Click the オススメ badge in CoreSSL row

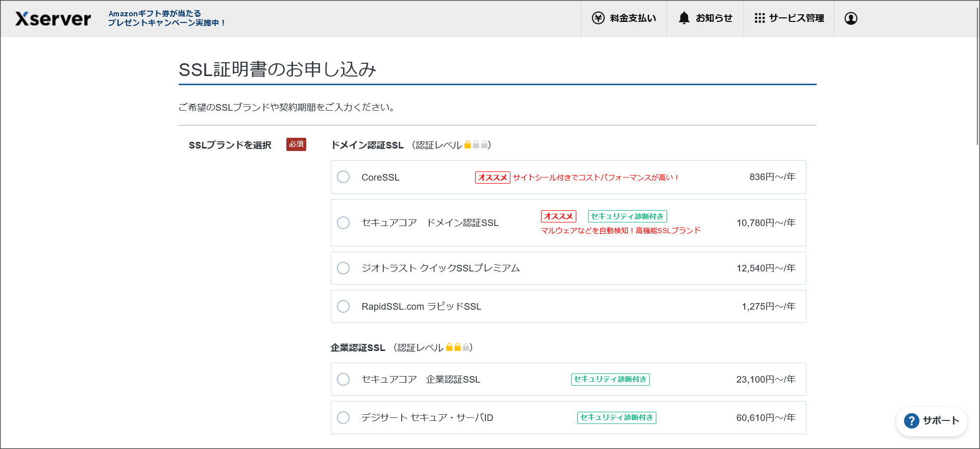click(x=493, y=178)
